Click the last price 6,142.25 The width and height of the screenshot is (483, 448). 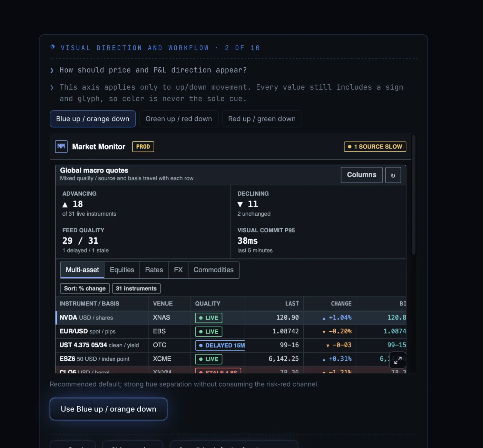coord(284,359)
